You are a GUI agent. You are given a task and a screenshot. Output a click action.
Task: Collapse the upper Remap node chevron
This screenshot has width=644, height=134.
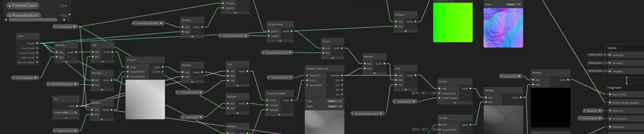click(455, 103)
